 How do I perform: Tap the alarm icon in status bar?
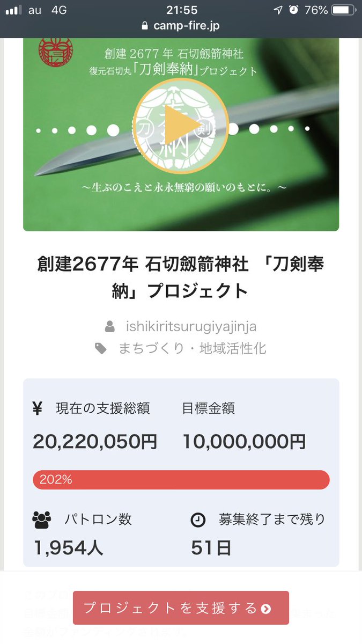(x=293, y=10)
